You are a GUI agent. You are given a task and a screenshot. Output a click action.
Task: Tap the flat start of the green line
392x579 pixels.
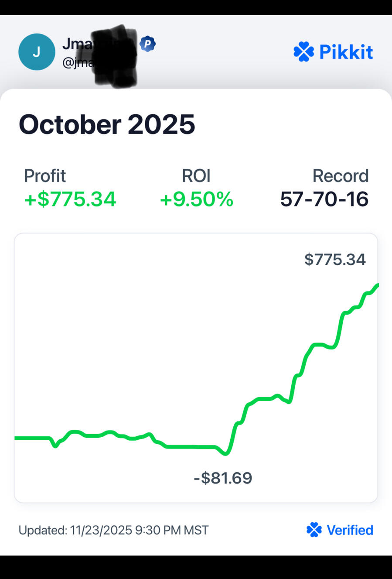[x=31, y=438]
